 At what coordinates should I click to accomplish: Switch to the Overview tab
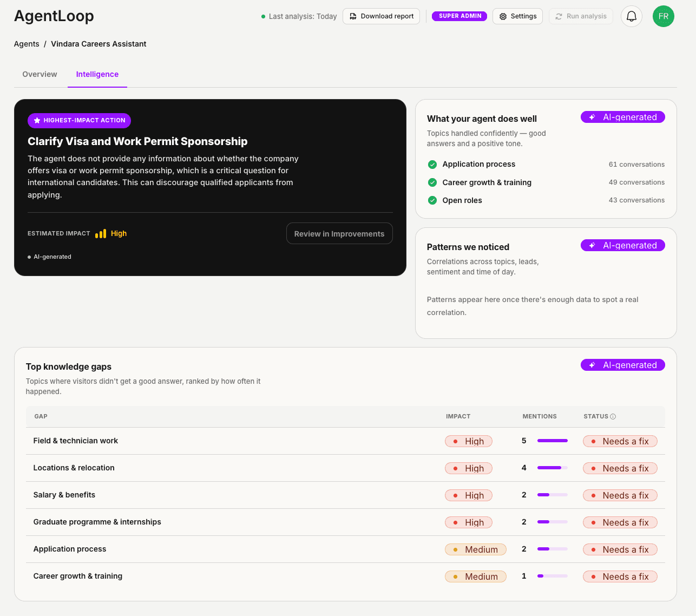[40, 74]
